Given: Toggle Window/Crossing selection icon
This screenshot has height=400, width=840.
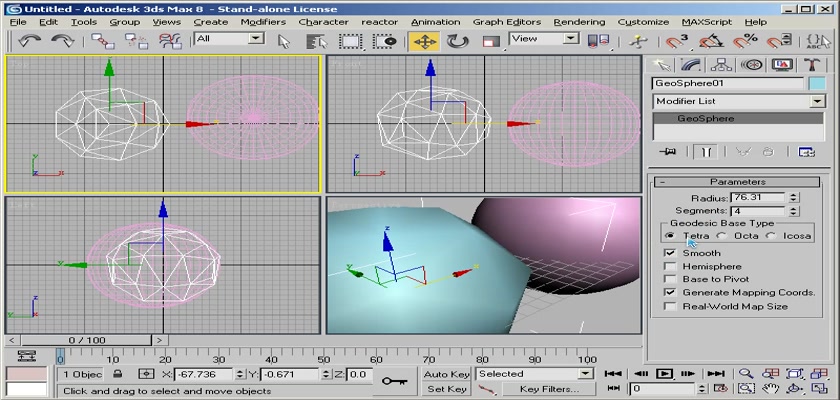Looking at the screenshot, I should (385, 41).
